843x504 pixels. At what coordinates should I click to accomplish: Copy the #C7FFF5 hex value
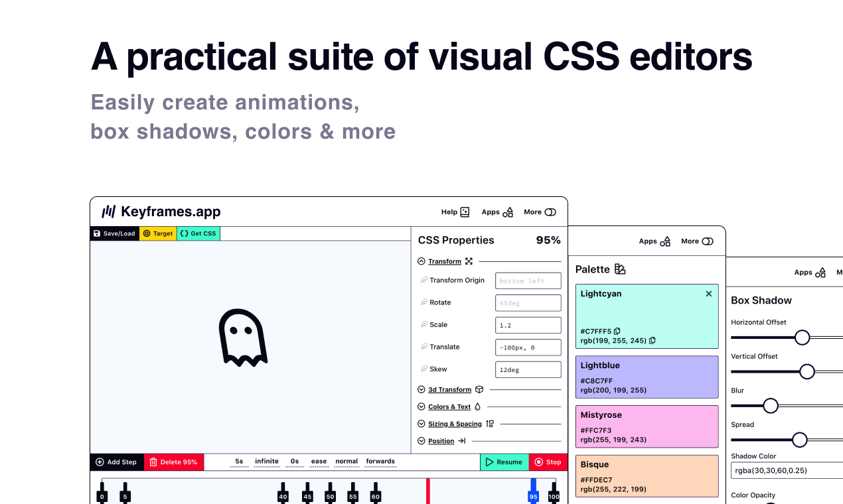pos(617,331)
